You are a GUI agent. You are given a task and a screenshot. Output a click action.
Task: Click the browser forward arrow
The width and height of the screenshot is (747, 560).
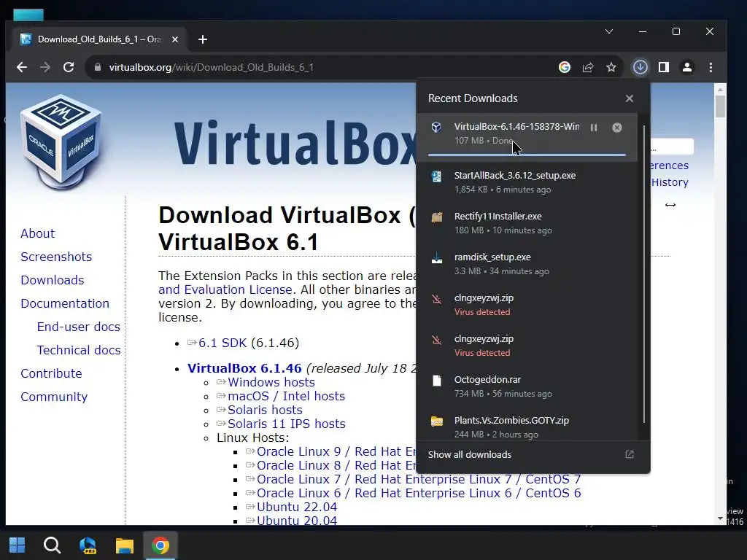45,67
